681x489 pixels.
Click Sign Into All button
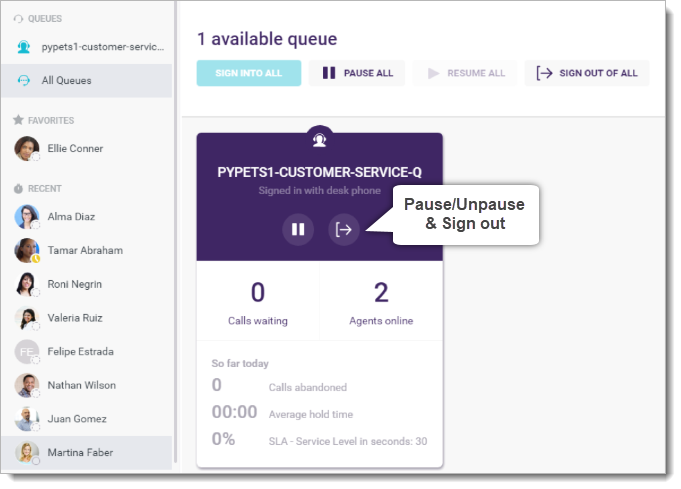(249, 73)
